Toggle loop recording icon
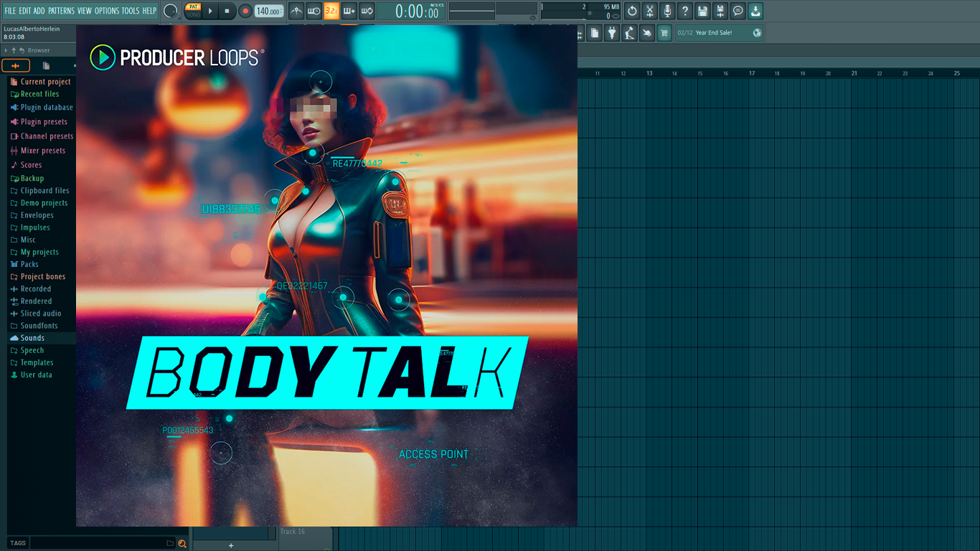The width and height of the screenshot is (980, 551). tap(367, 11)
